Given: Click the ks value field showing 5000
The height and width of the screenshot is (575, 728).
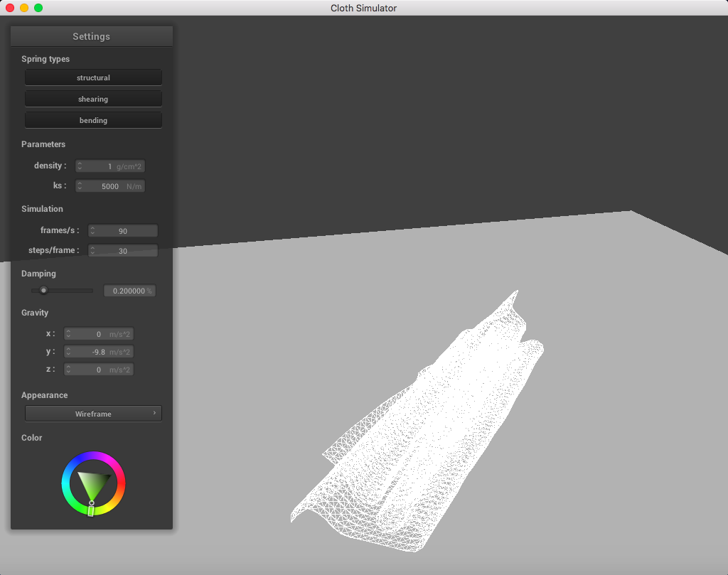Looking at the screenshot, I should [110, 186].
